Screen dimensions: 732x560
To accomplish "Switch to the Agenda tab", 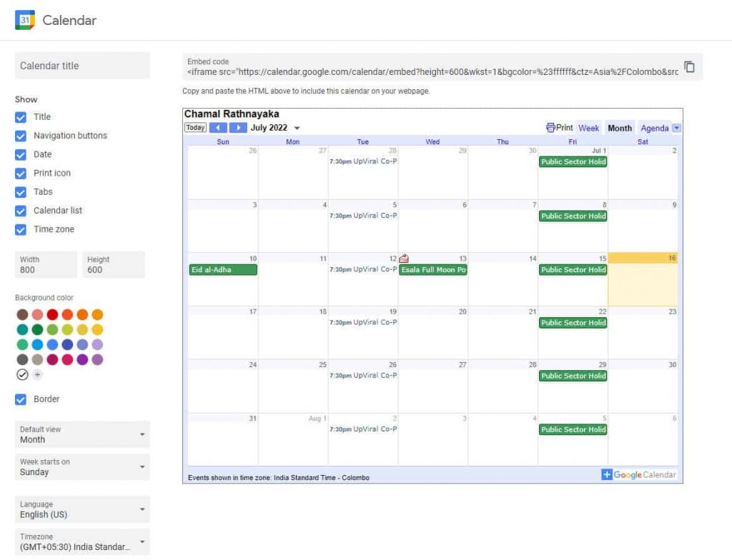I will coord(654,129).
